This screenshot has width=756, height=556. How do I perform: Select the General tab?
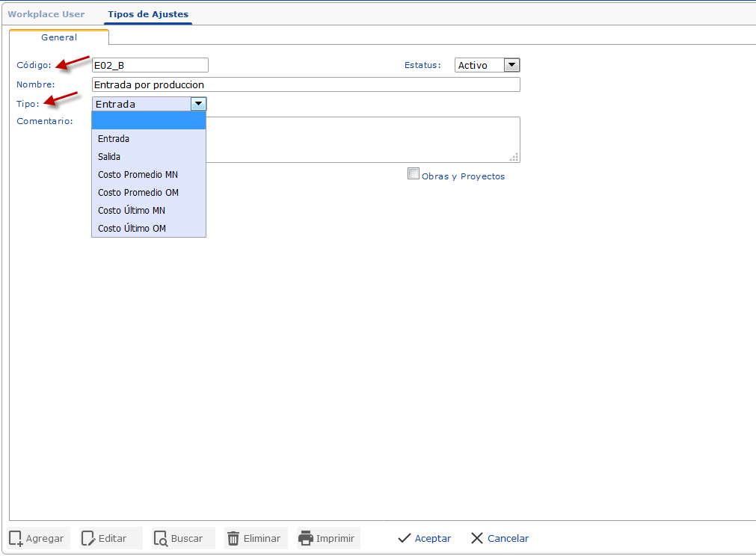[59, 37]
